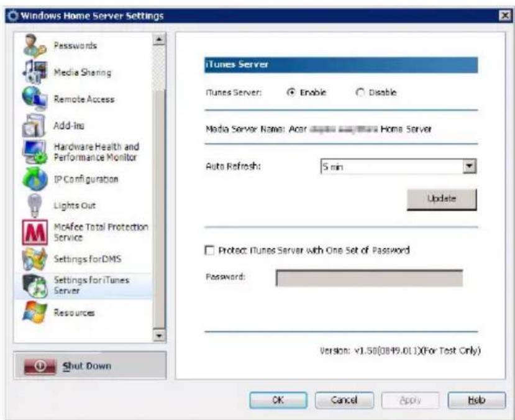
Task: Click the Hardware Health monitor icon
Action: (x=35, y=152)
